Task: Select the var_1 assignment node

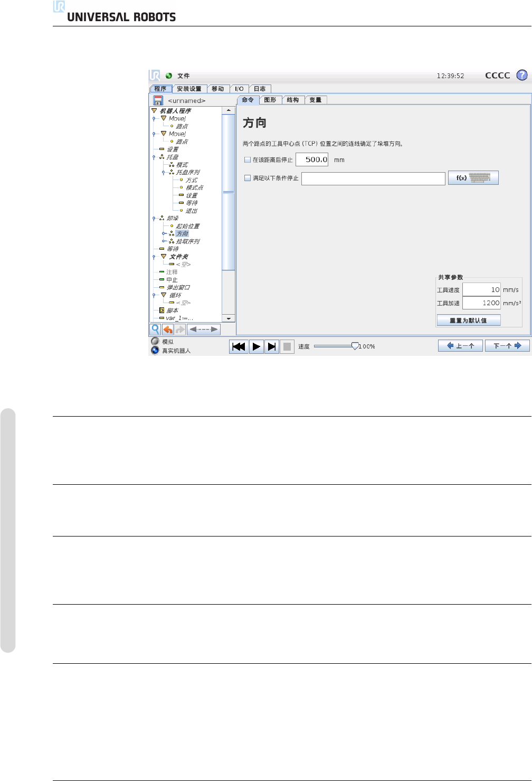Action: [179, 318]
